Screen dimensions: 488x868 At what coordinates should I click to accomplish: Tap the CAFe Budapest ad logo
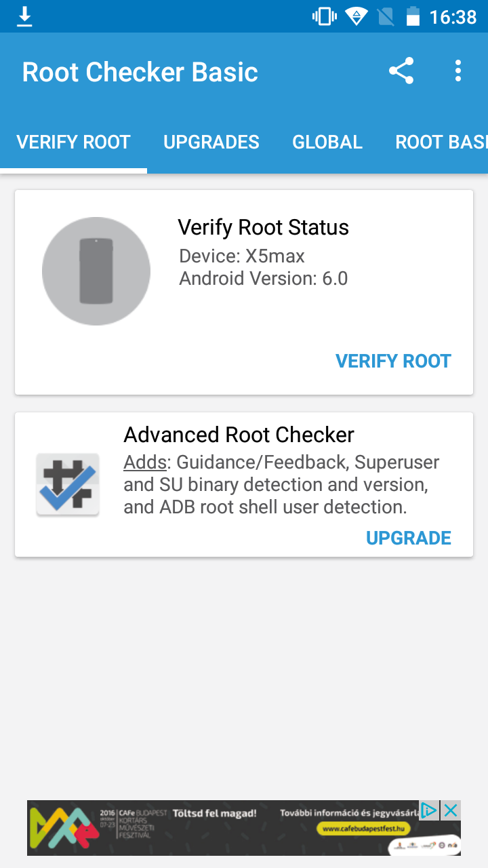point(61,827)
